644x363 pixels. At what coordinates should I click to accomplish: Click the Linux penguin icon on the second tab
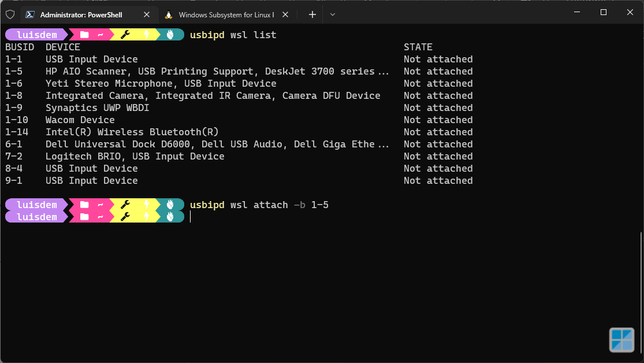point(169,15)
